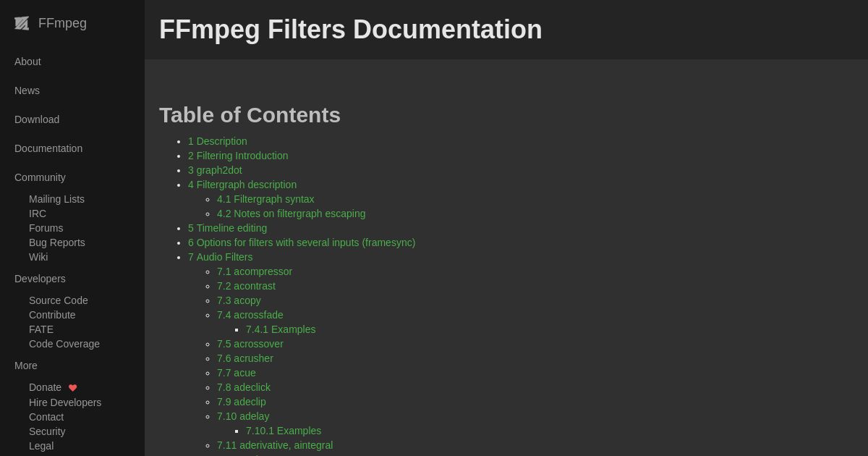The image size is (868, 456).
Task: Open 7.2 acontrast entry
Action: (x=246, y=286)
